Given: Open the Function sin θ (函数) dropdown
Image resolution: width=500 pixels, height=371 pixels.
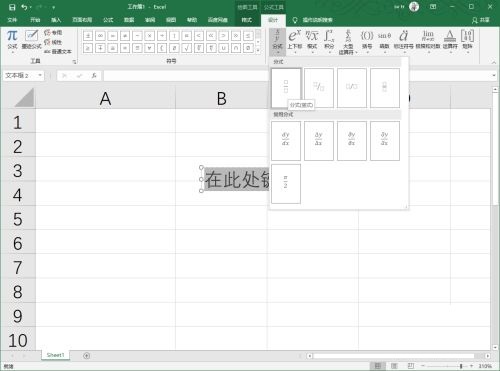Looking at the screenshot, I should (x=384, y=41).
